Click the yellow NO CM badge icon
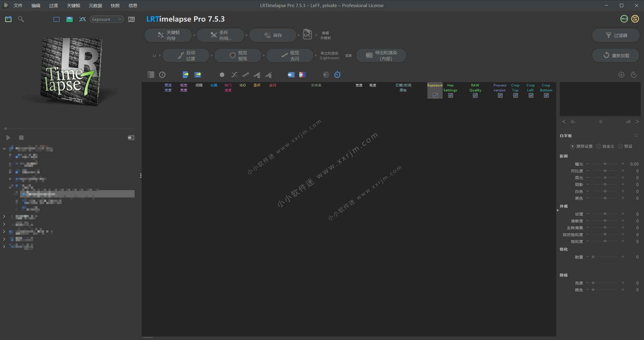Image resolution: width=644 pixels, height=340 pixels. click(635, 19)
